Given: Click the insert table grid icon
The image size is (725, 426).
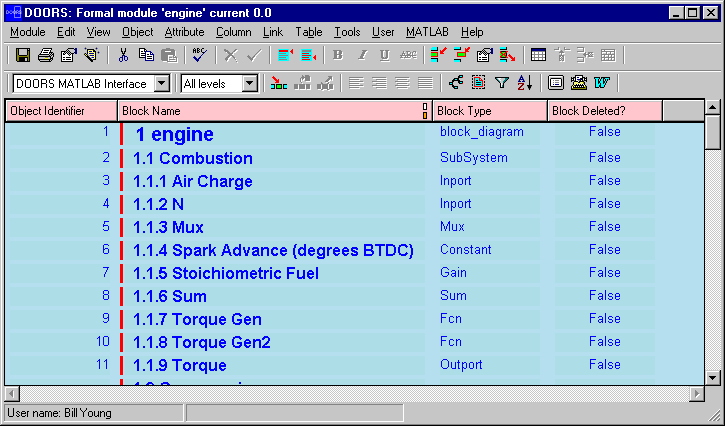Looking at the screenshot, I should [x=538, y=56].
